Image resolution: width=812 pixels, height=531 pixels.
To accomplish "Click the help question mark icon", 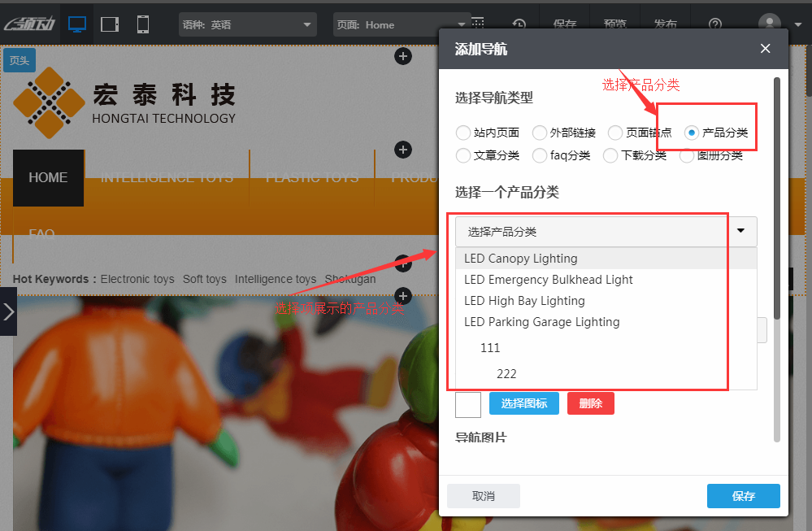I will coord(714,24).
